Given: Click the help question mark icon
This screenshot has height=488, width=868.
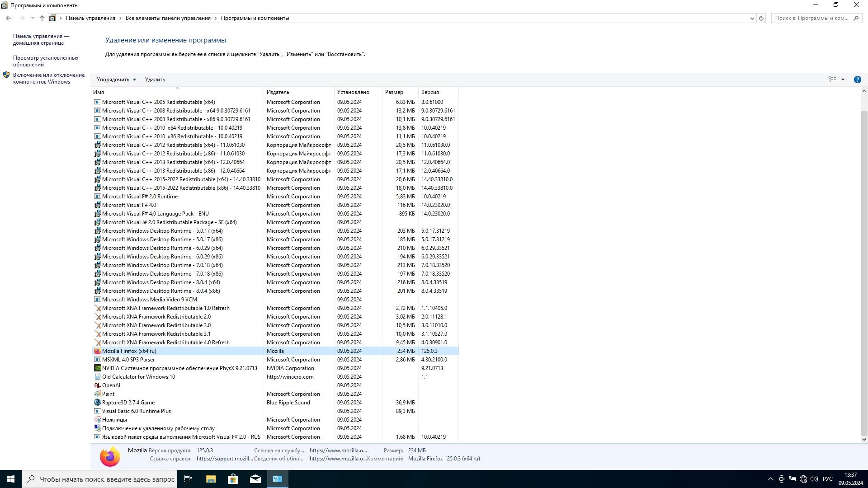Looking at the screenshot, I should [x=857, y=80].
